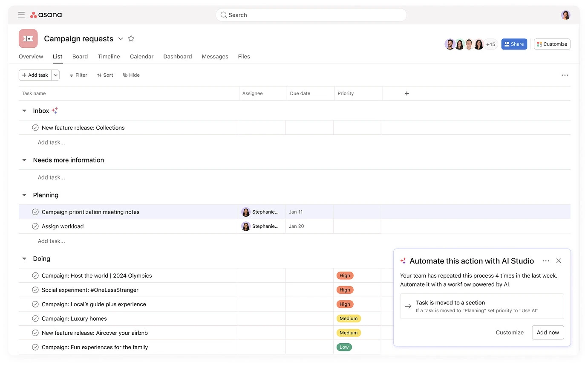Mark the Assign workload task complete

35,226
